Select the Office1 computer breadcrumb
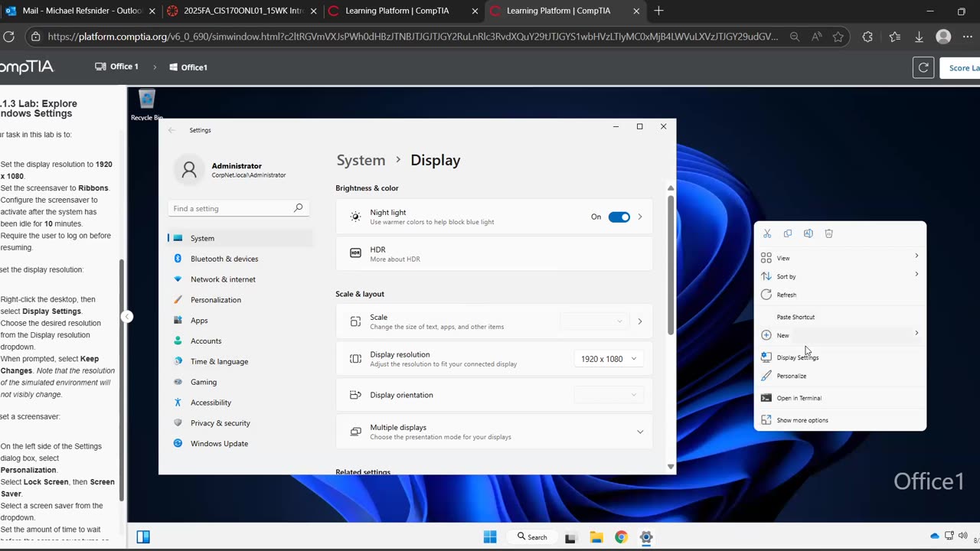Image resolution: width=980 pixels, height=551 pixels. pyautogui.click(x=188, y=67)
